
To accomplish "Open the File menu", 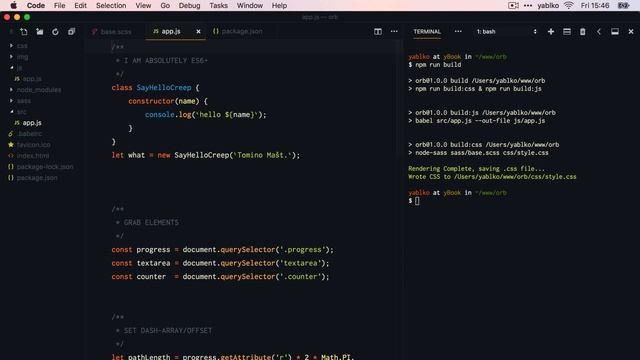I will [x=60, y=5].
